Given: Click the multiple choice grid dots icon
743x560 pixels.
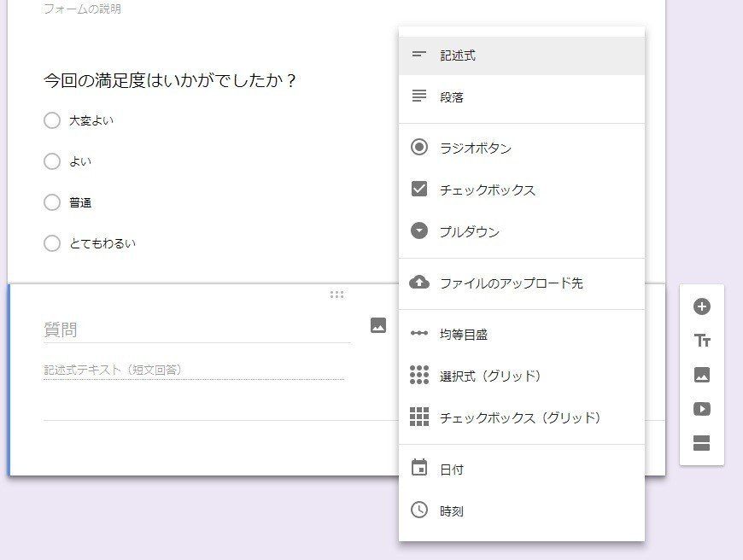Looking at the screenshot, I should click(x=418, y=375).
